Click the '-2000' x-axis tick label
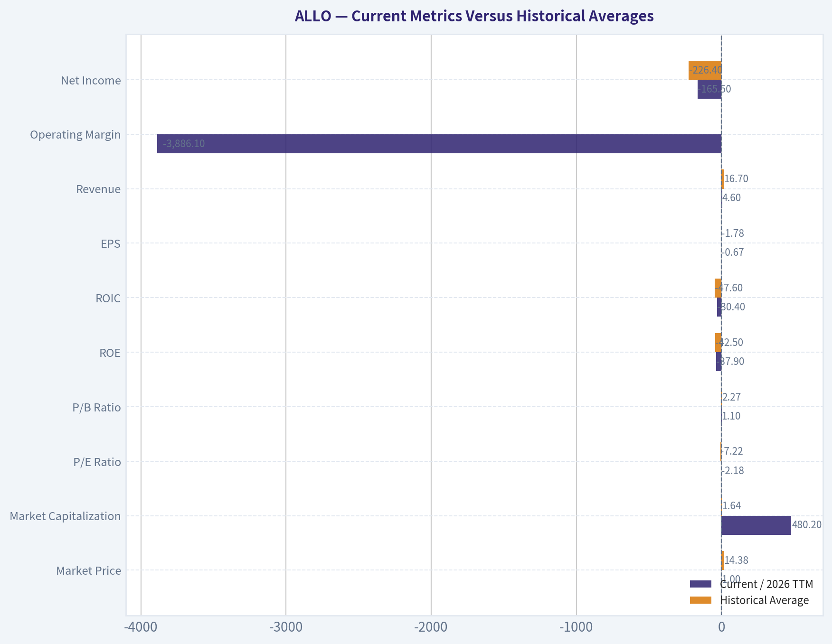The width and height of the screenshot is (832, 644). click(x=431, y=627)
